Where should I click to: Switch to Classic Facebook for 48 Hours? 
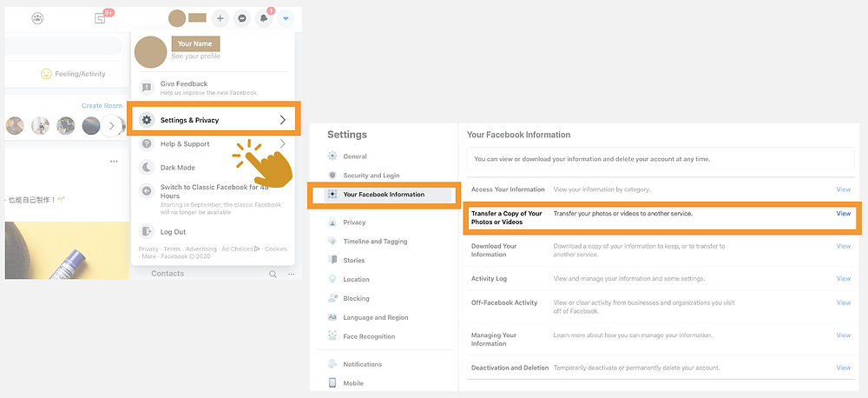click(213, 199)
